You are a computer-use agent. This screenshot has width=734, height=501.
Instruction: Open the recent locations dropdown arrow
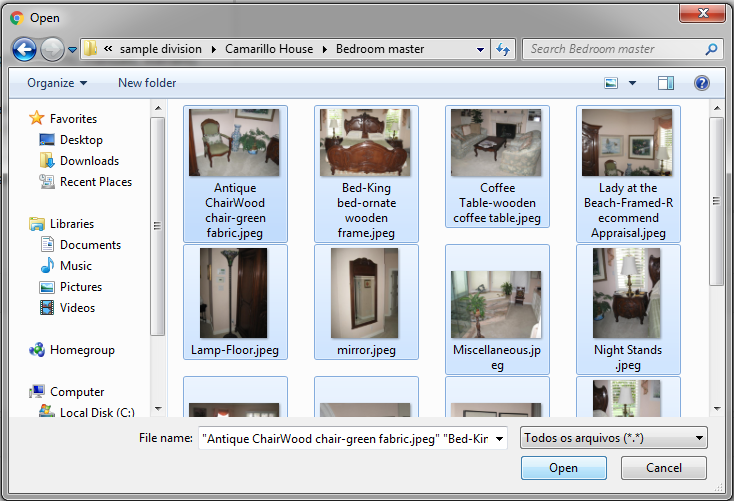[72, 49]
